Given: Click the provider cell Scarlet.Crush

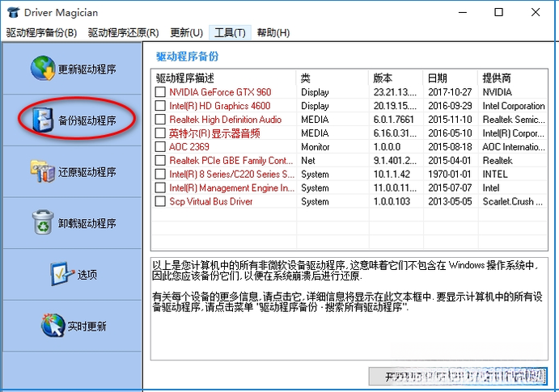Looking at the screenshot, I should [512, 201].
